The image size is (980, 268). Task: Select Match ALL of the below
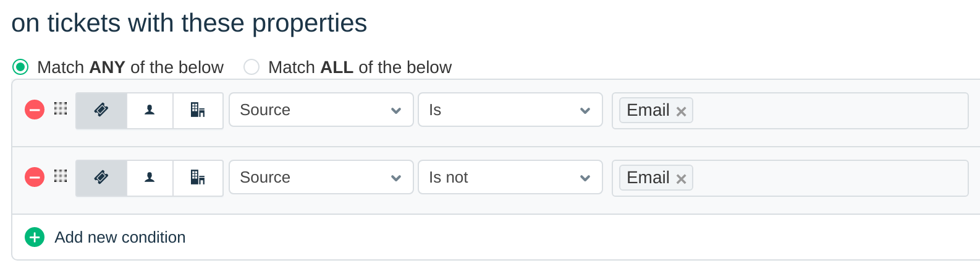point(251,67)
